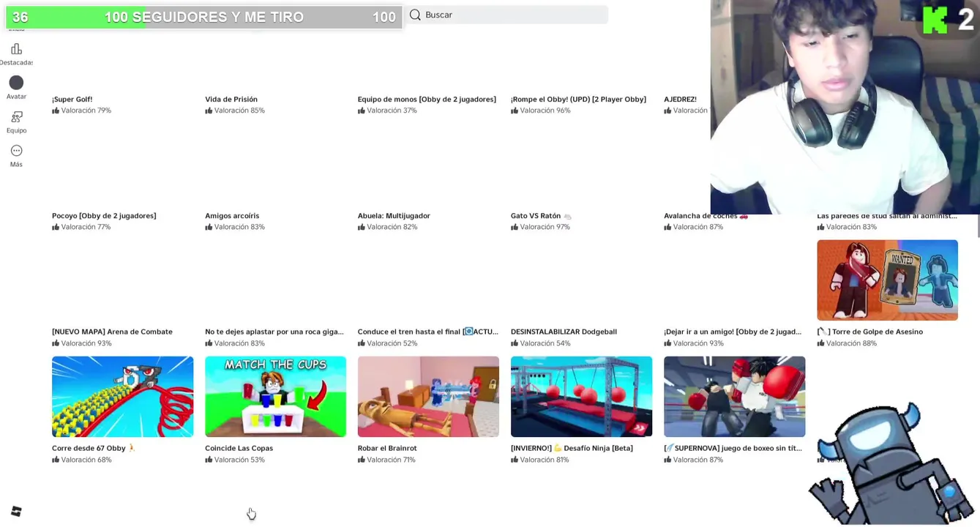This screenshot has width=980, height=527.
Task: Open Pocoyo Obby de 2 jugadores title
Action: (104, 216)
